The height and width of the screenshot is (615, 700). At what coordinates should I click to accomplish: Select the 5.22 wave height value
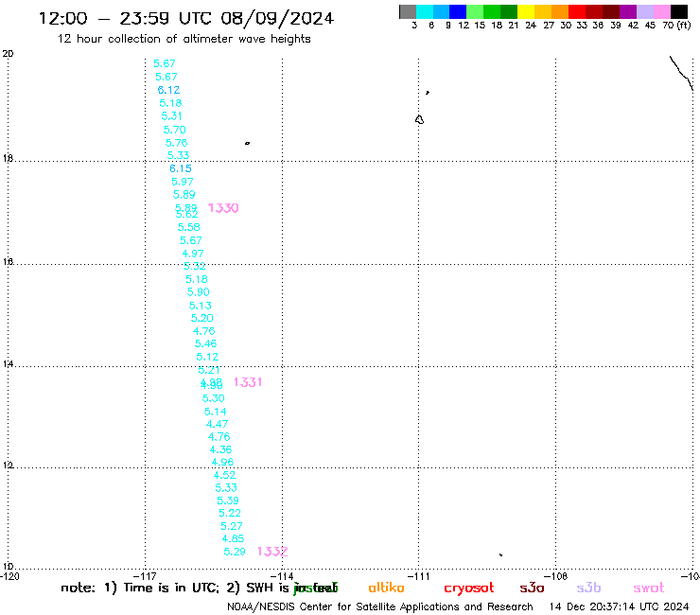click(230, 513)
